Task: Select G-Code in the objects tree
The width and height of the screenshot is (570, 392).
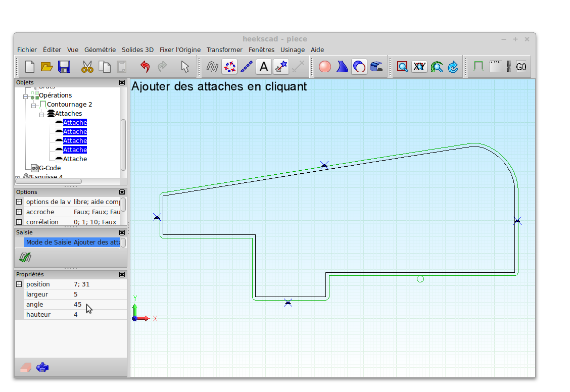Action: click(x=50, y=168)
